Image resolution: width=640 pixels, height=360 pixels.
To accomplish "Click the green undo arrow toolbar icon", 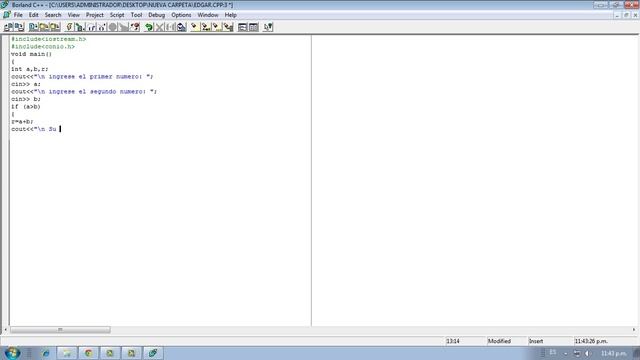I will 149,27.
